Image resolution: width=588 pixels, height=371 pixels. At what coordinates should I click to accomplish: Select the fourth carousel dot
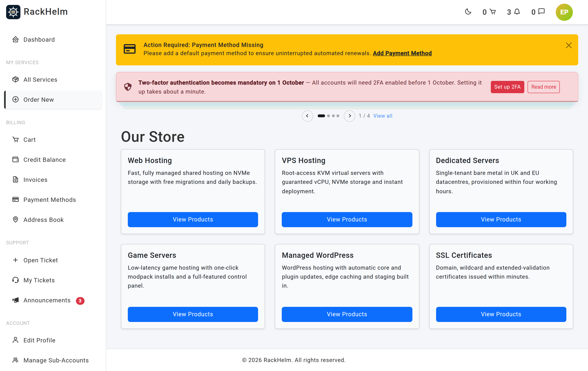point(338,116)
